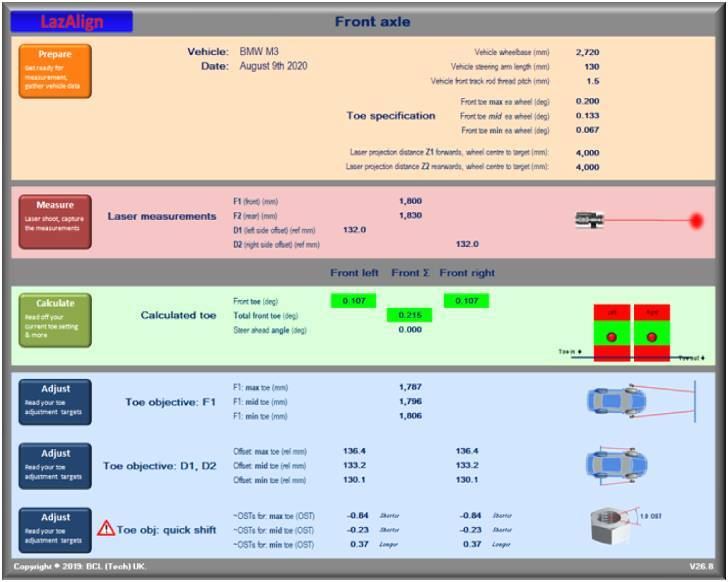Click the orange Prepare button
This screenshot has width=728, height=582.
(x=54, y=70)
